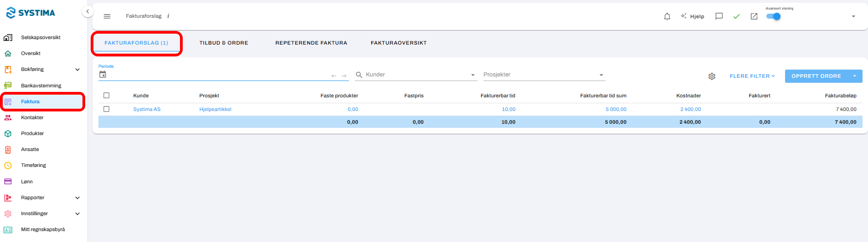Expand the Innstillinger menu chevron

77,214
